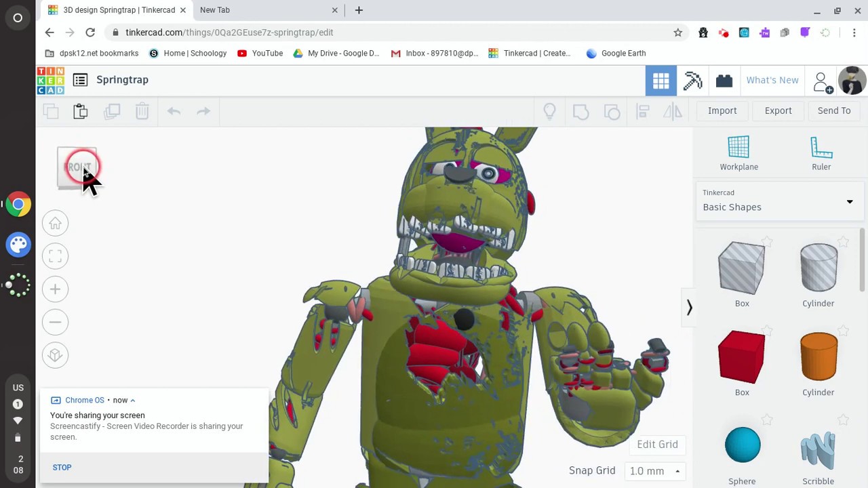Open the Home | Schoology bookmark

click(x=188, y=54)
